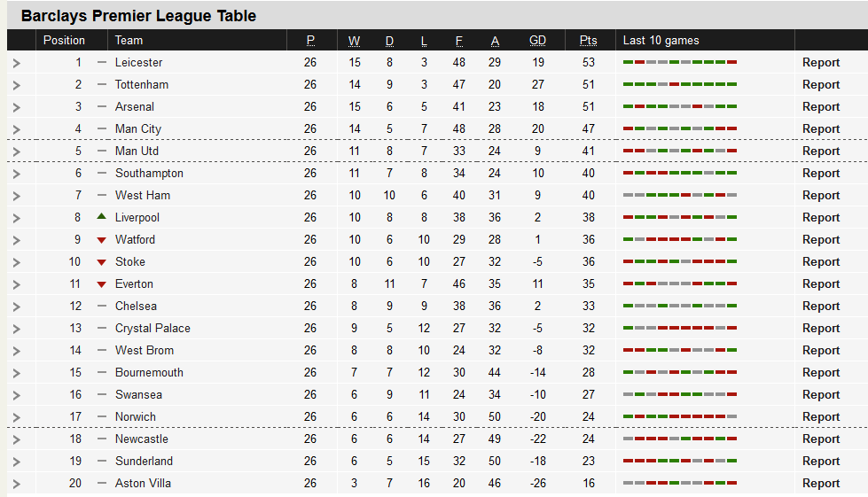The height and width of the screenshot is (497, 868).
Task: Click the Team column header
Action: tap(129, 41)
